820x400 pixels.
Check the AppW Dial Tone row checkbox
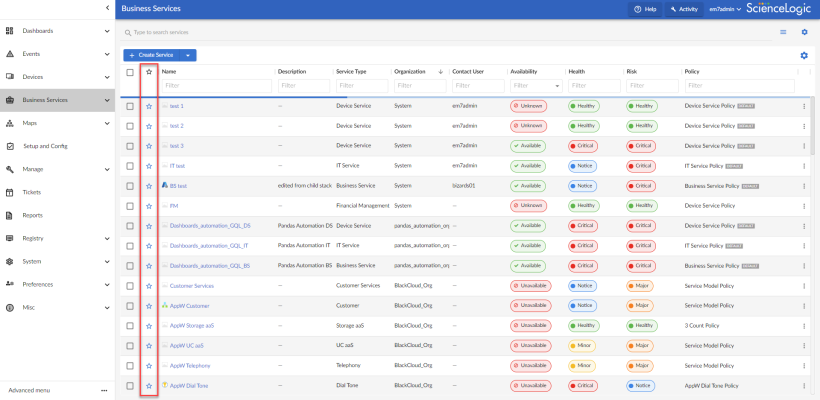coord(130,385)
